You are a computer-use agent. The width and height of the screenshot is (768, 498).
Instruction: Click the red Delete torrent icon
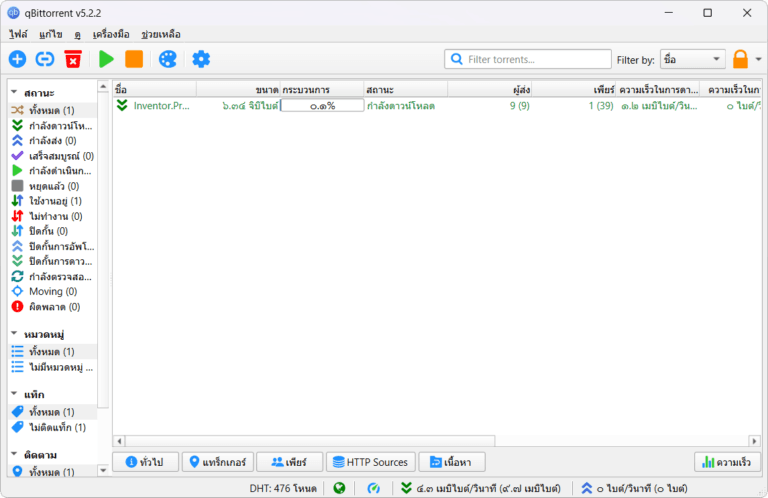[73, 59]
